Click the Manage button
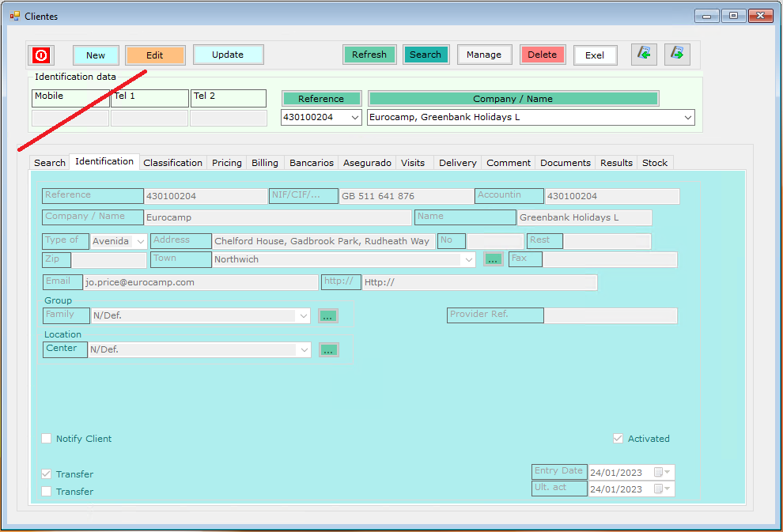This screenshot has width=783, height=532. point(484,55)
